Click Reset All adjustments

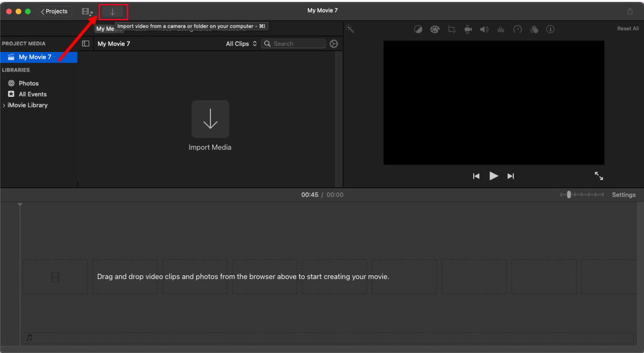(628, 29)
